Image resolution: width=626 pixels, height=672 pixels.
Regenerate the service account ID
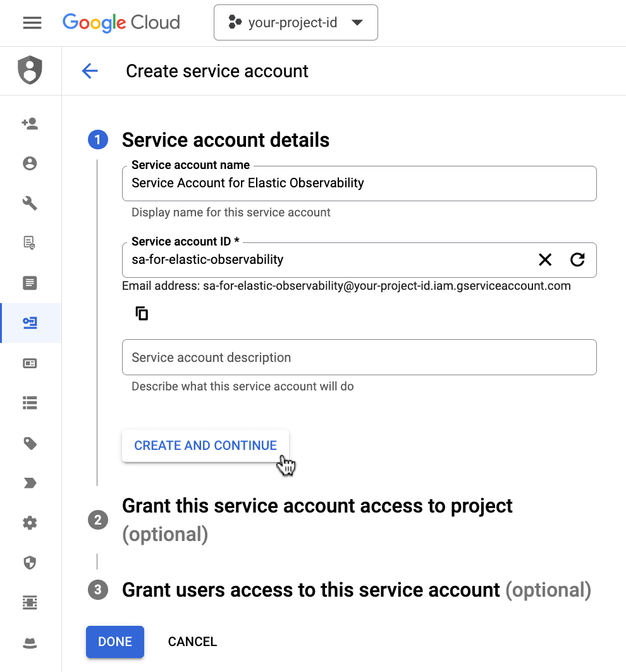[x=577, y=259]
